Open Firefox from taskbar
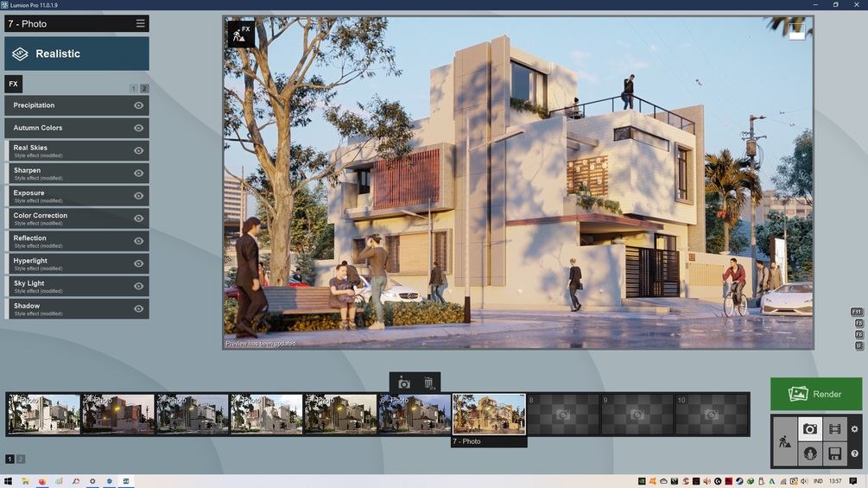This screenshot has width=868, height=488. [x=42, y=481]
